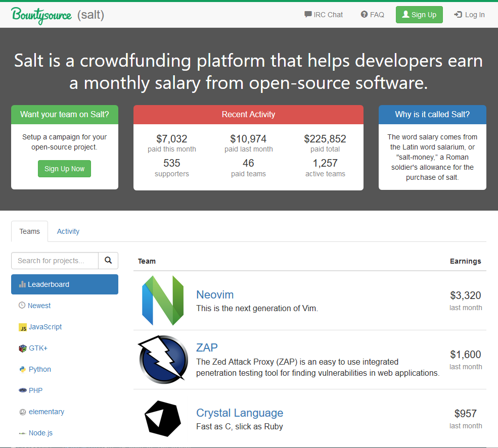Switch to the Activity tab

pyautogui.click(x=68, y=231)
